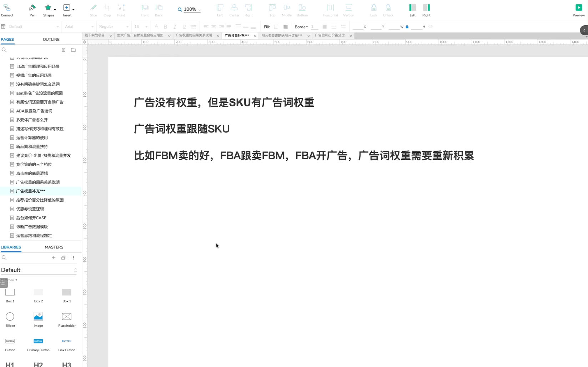Open the Shapes tool
Image resolution: width=588 pixels, height=367 pixels.
(x=47, y=8)
